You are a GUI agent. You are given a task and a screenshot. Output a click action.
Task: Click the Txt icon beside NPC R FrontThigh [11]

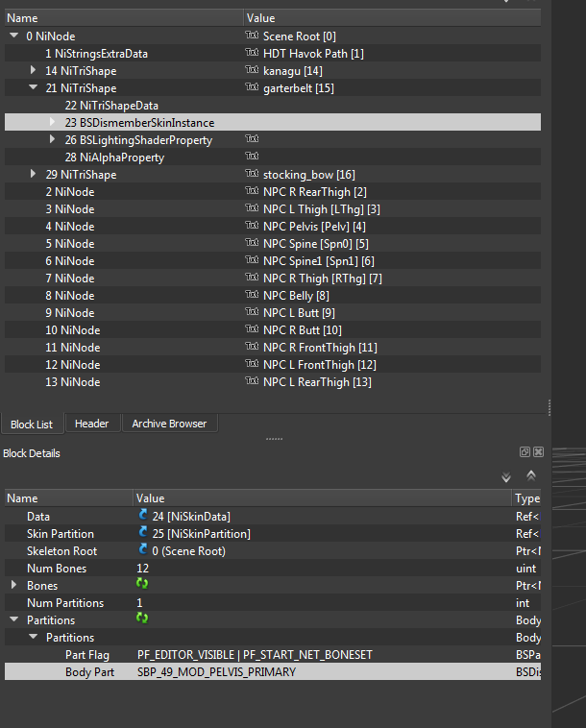point(252,347)
